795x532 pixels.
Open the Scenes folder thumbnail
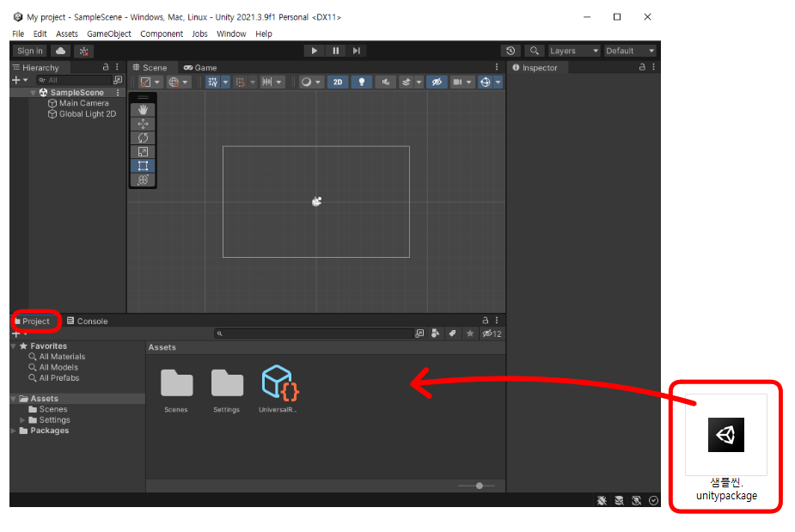click(176, 389)
